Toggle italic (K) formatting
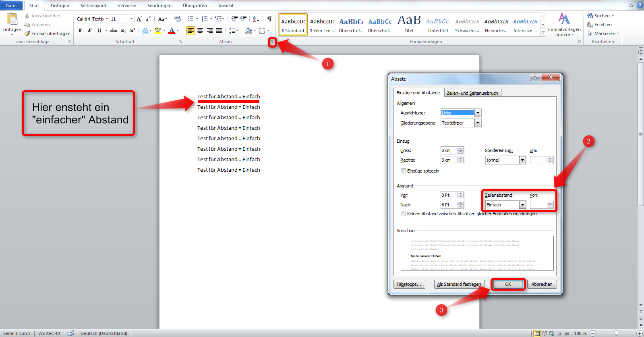The height and width of the screenshot is (337, 644). [89, 31]
